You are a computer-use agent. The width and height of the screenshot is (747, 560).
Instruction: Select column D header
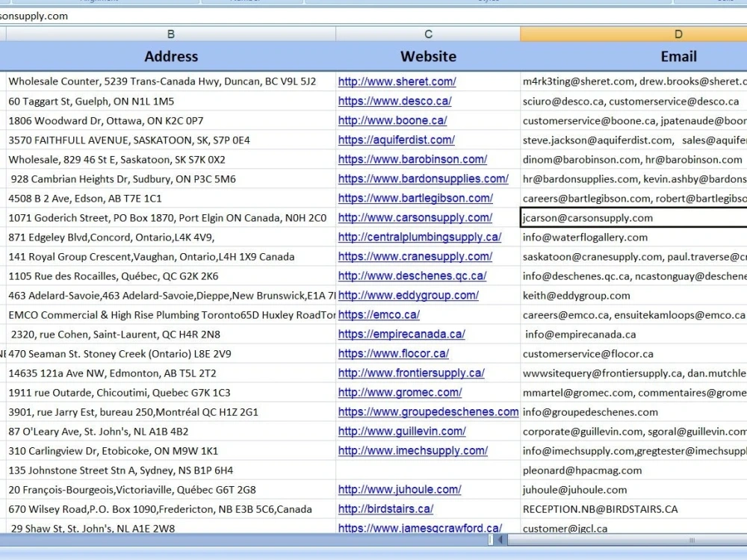[x=633, y=34]
